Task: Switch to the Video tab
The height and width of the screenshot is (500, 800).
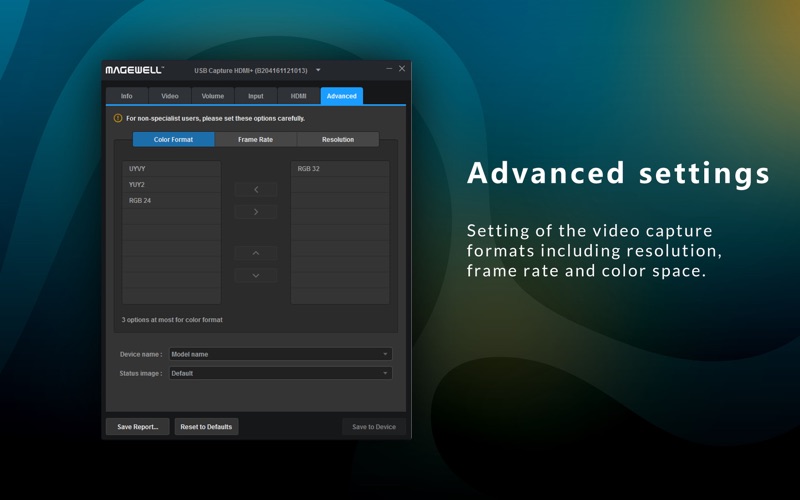Action: tap(170, 96)
